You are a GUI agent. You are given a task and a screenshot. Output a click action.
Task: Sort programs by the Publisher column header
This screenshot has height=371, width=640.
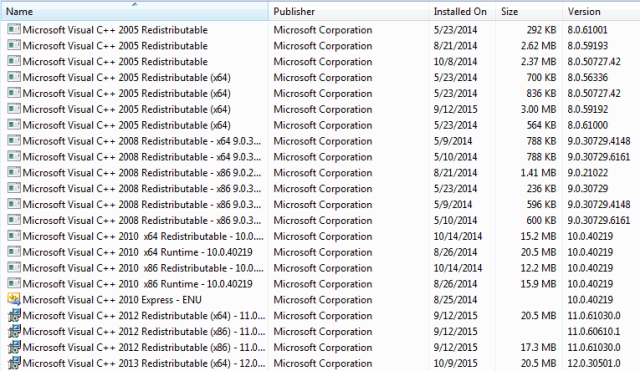(349, 11)
